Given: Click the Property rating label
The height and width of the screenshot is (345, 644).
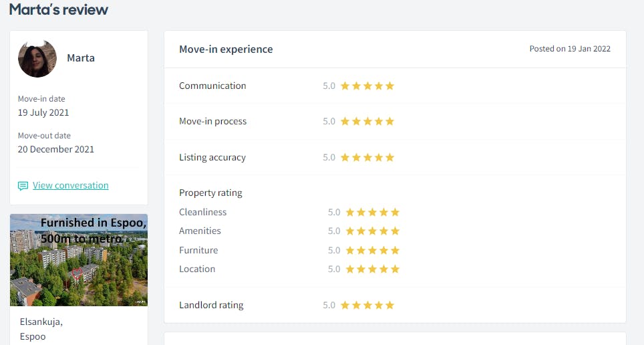Looking at the screenshot, I should (210, 193).
